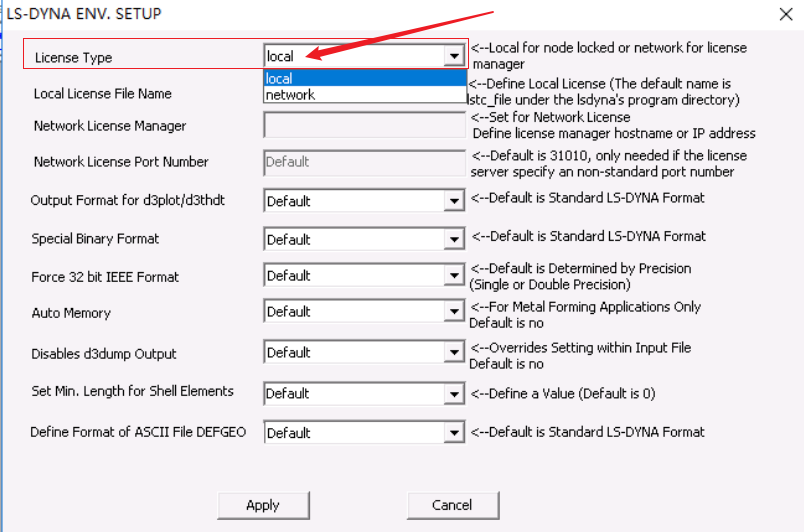Viewport: 804px width, 532px height.
Task: Expand Set Min. Length for Shell Elements dropdown
Action: [x=455, y=394]
